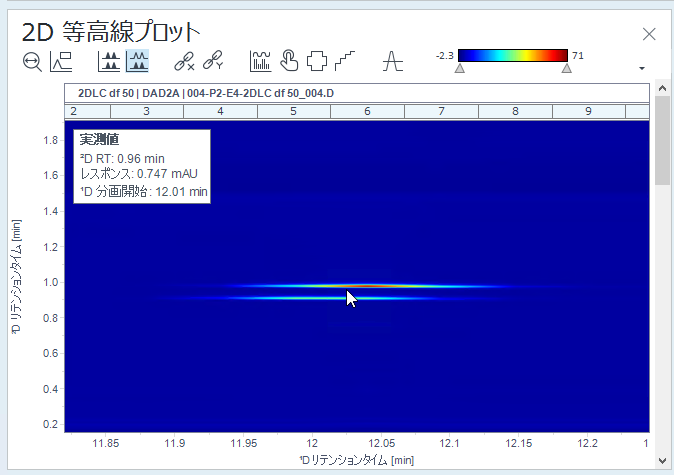Select fraction segment 8 in header
The height and width of the screenshot is (475, 674).
pyautogui.click(x=515, y=111)
